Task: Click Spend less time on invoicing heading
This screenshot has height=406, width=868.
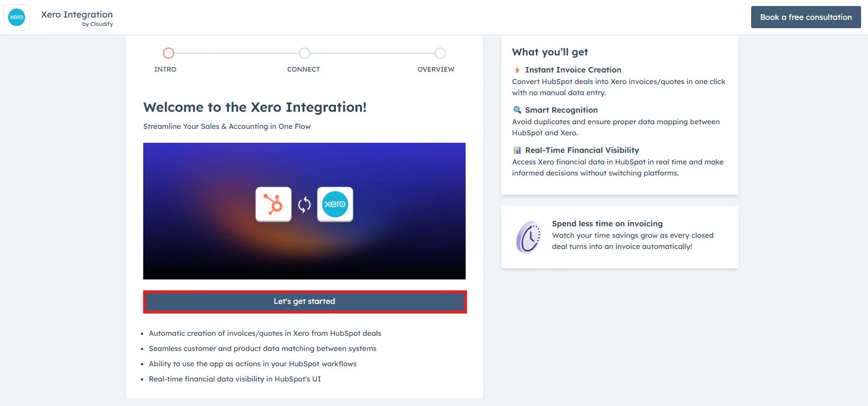Action: point(607,224)
